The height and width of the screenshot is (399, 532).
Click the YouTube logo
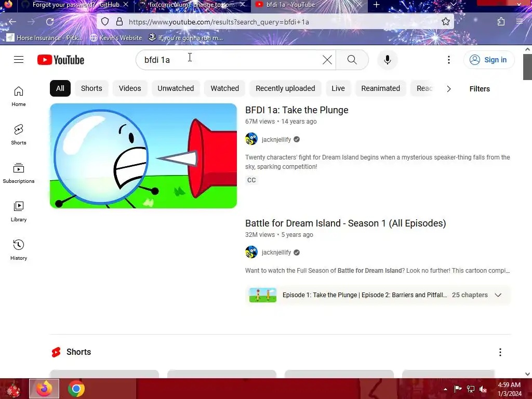(x=61, y=60)
